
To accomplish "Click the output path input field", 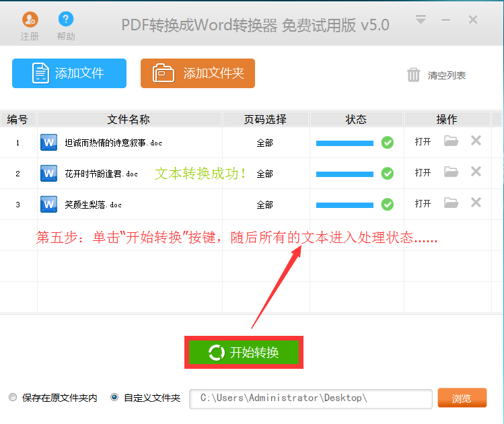I will pyautogui.click(x=311, y=399).
